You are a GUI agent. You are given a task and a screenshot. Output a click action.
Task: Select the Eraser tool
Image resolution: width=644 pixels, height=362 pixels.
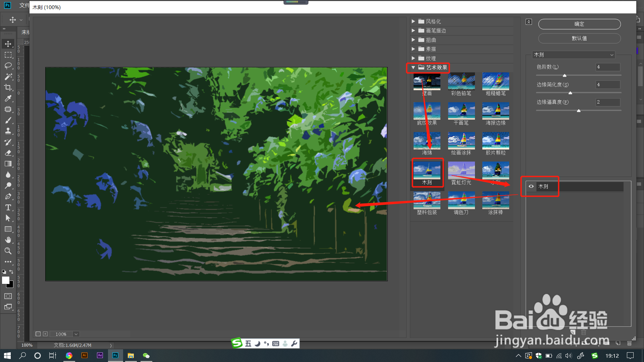pos(8,153)
